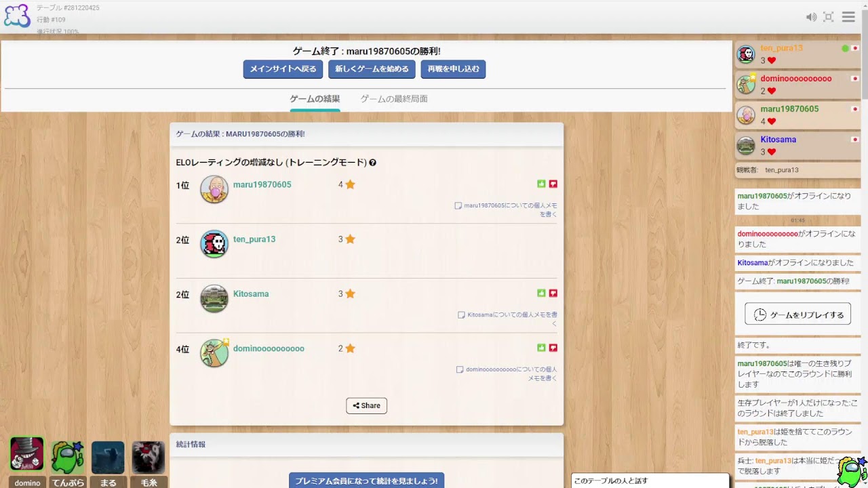The height and width of the screenshot is (488, 868).
Task: Click the このテーブルの人と話す chat input
Action: point(650,481)
